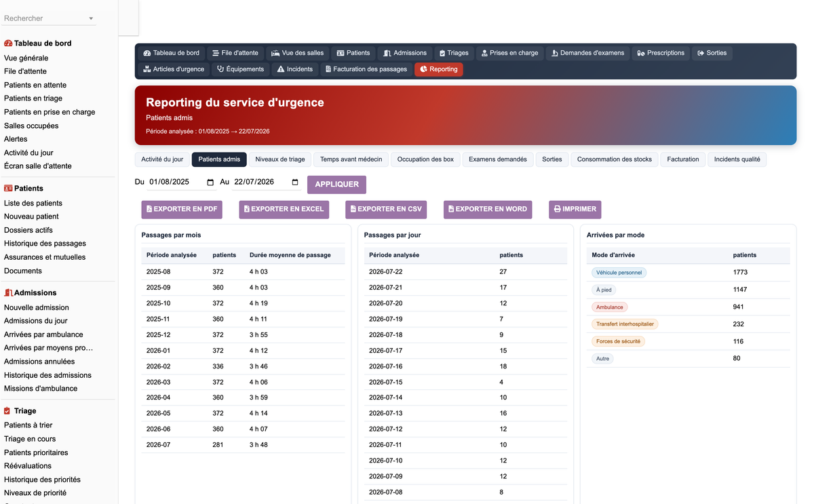814x504 pixels.
Task: Click the Imprimer button
Action: coord(575,210)
